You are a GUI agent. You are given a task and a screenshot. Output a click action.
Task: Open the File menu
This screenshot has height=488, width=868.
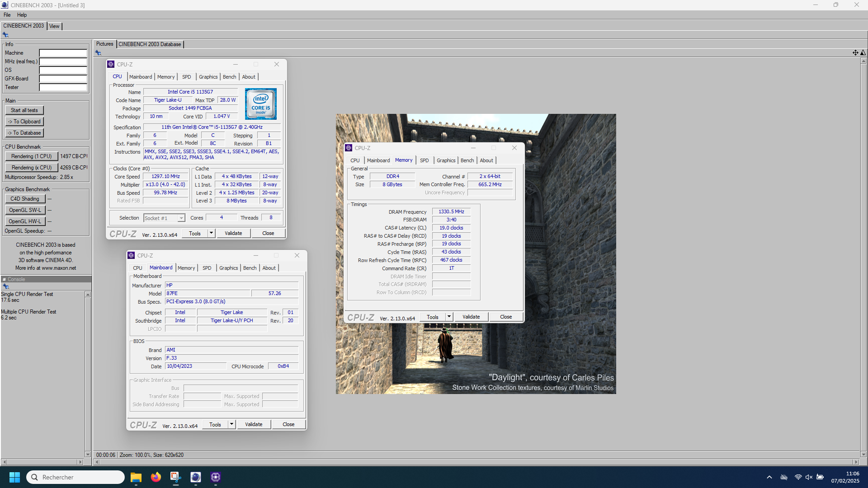pyautogui.click(x=7, y=15)
